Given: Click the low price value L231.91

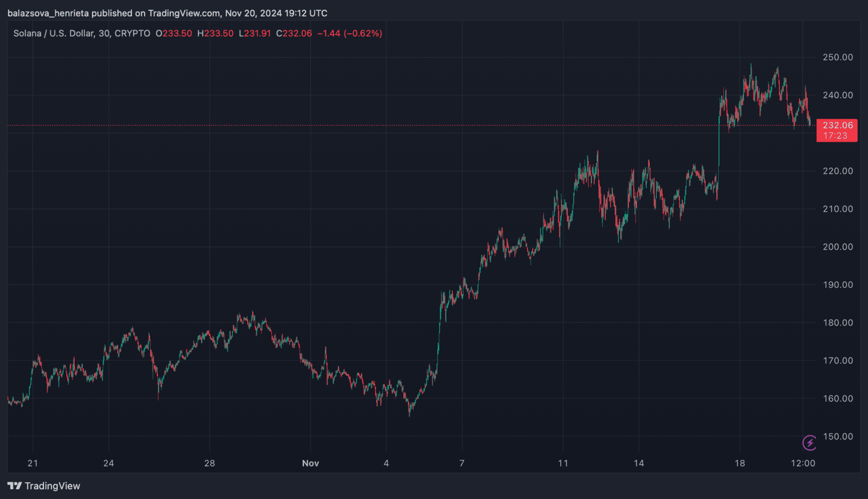Looking at the screenshot, I should coord(255,34).
